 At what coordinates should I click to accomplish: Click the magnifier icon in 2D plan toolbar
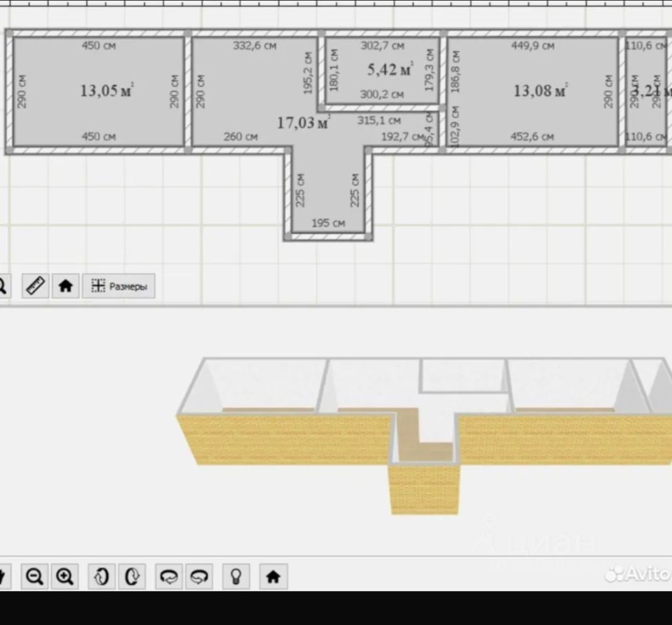pyautogui.click(x=3, y=286)
